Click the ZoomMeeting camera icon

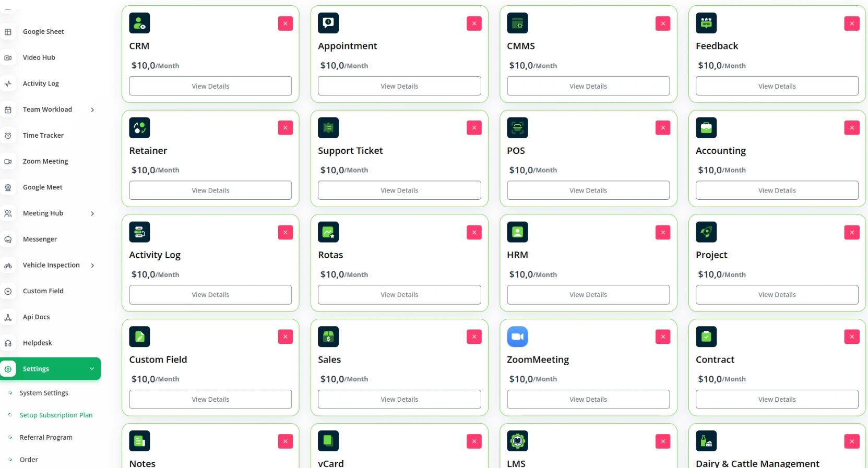[517, 337]
